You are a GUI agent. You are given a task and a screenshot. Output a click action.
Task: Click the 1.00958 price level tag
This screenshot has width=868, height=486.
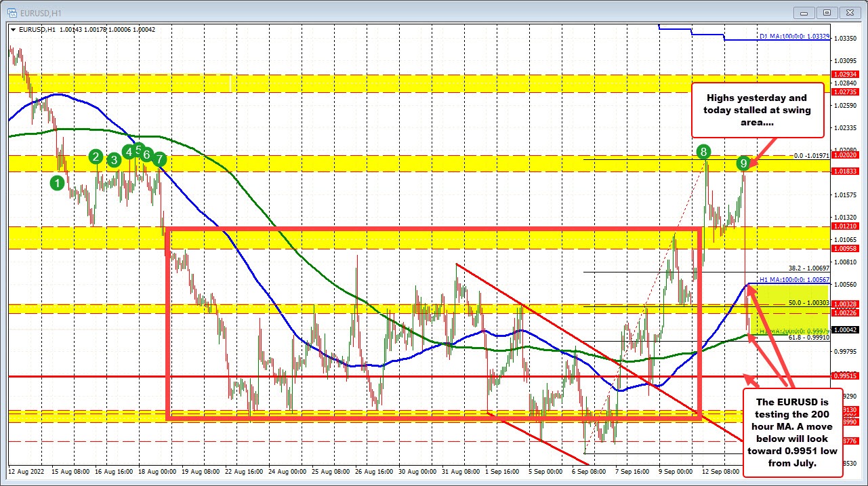[x=844, y=249]
